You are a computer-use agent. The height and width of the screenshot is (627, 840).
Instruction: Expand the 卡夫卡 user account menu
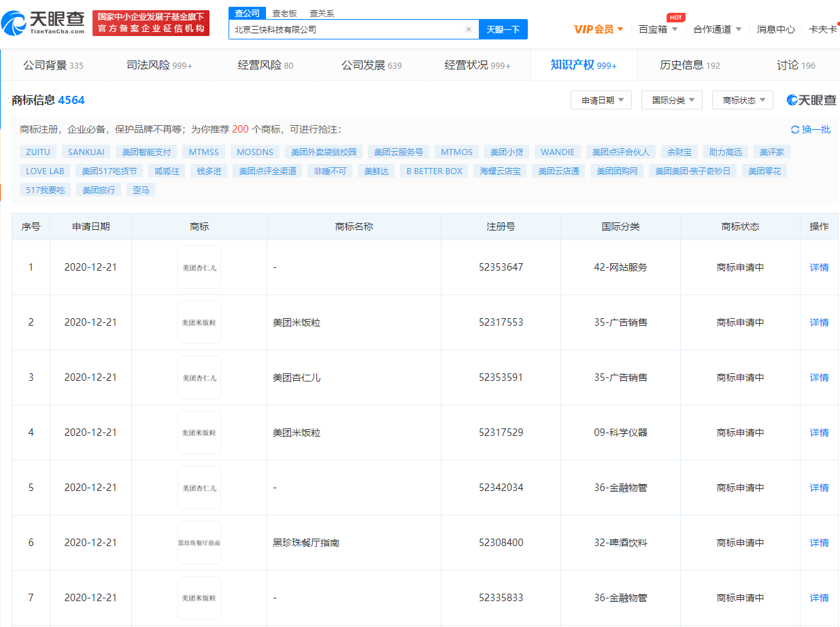(x=823, y=29)
